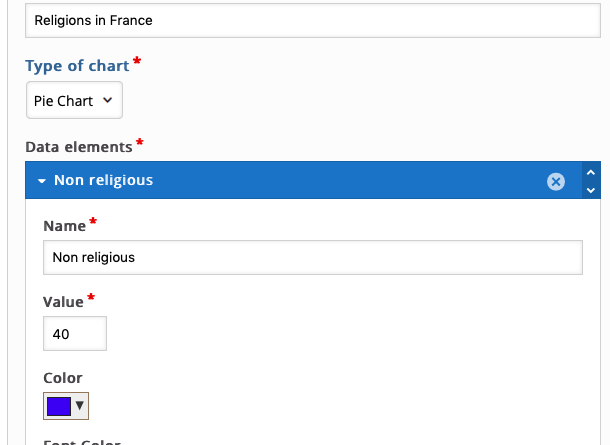Remove the Non religious data element
This screenshot has height=445, width=610.
coord(556,181)
